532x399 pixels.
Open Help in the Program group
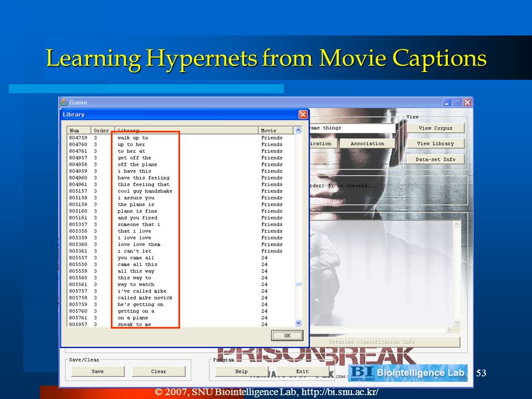[x=242, y=371]
